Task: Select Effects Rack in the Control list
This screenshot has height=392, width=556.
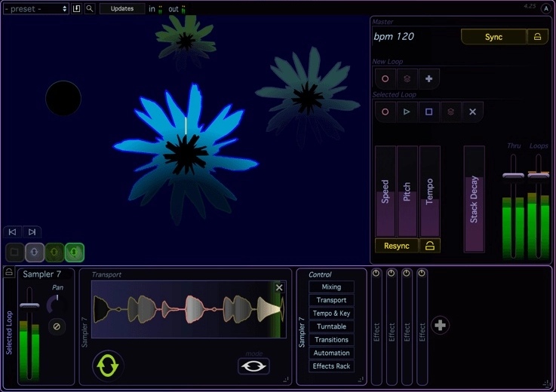Action: pos(331,366)
